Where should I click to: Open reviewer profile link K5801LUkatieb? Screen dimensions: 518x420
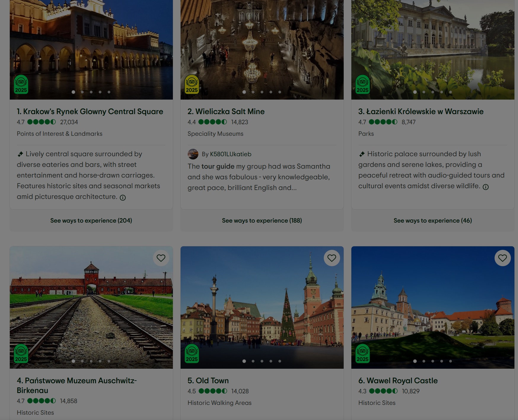pyautogui.click(x=231, y=154)
